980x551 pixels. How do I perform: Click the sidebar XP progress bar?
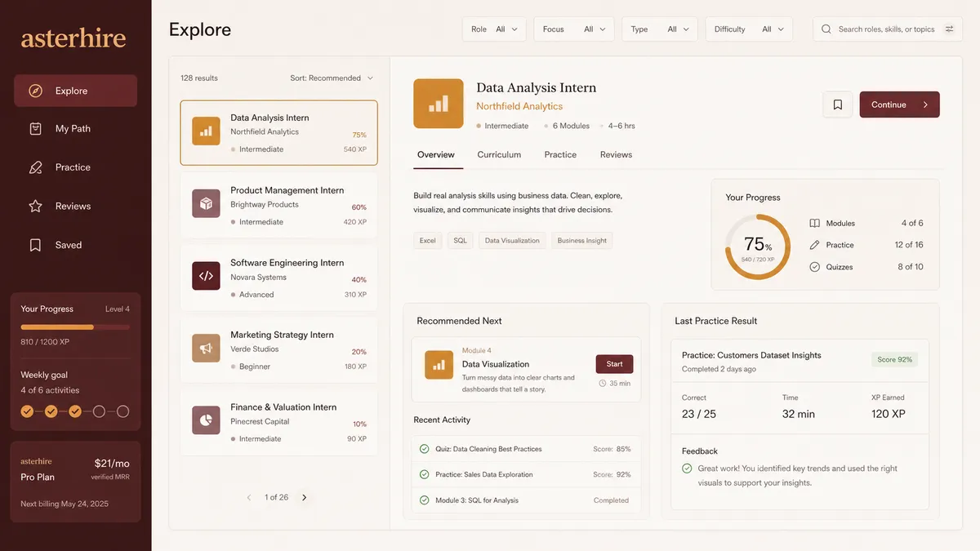(x=75, y=327)
